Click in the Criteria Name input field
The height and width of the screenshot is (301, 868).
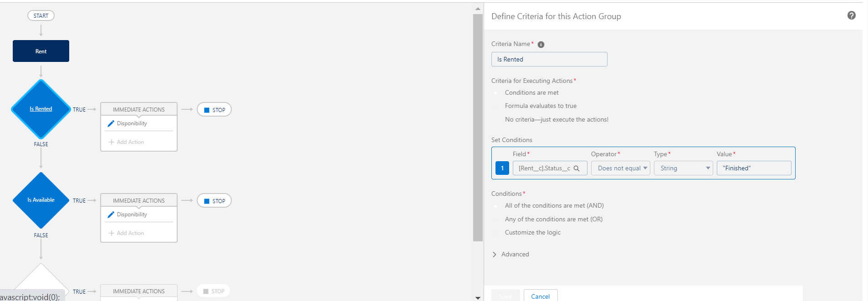549,59
